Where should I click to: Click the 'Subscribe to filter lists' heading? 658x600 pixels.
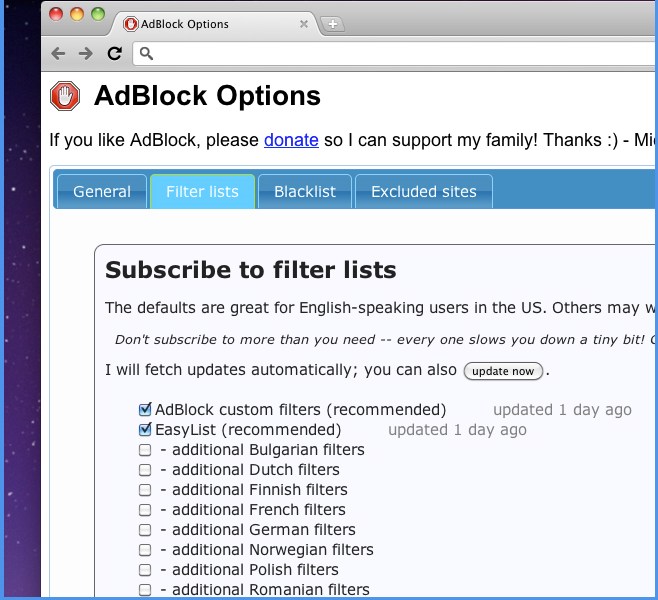251,270
